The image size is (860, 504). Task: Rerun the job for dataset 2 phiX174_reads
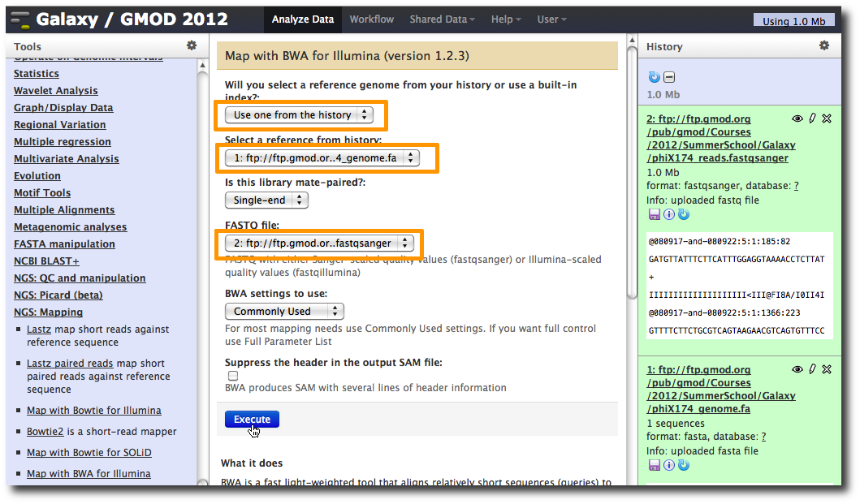684,214
